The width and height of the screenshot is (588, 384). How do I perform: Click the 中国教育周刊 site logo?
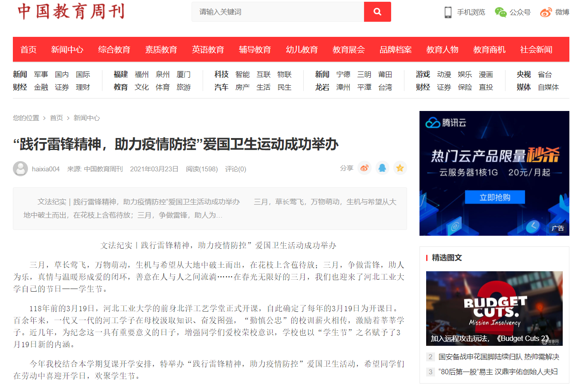[x=71, y=12]
